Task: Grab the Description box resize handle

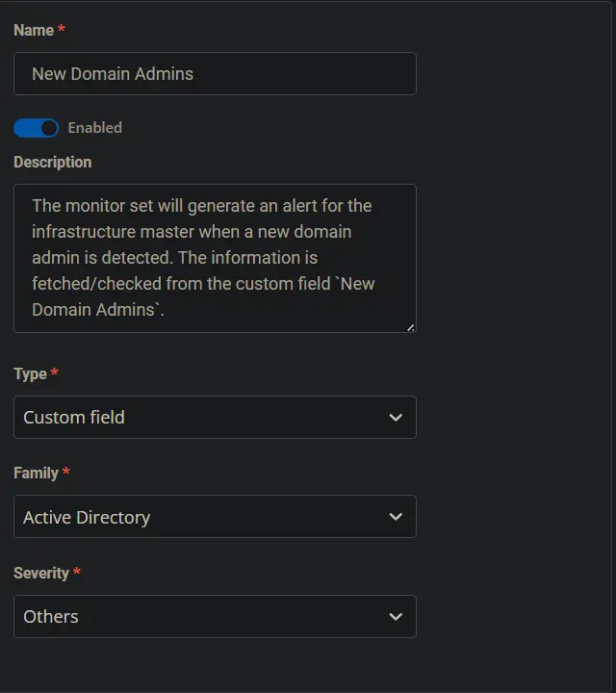Action: 411,327
